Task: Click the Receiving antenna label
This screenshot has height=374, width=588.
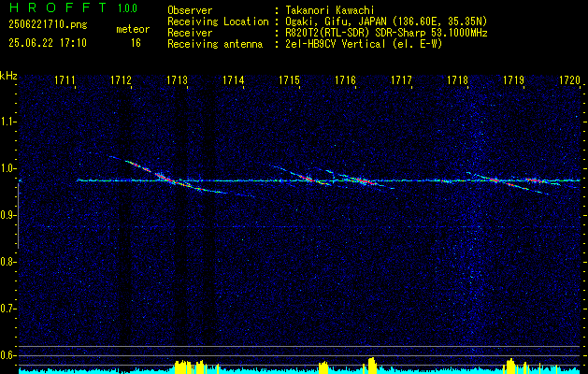Action: tap(215, 44)
